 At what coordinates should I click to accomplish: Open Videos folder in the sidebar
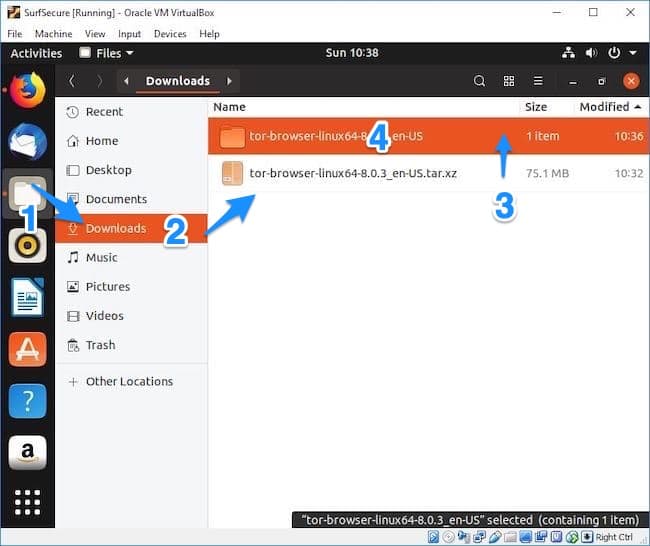[x=131, y=316]
